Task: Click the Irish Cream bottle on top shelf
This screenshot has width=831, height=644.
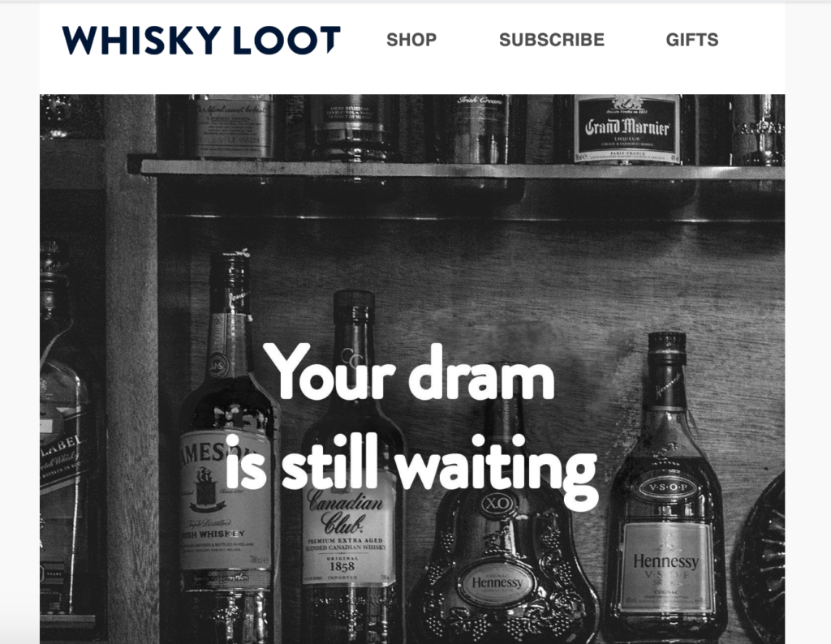Action: pos(479,128)
